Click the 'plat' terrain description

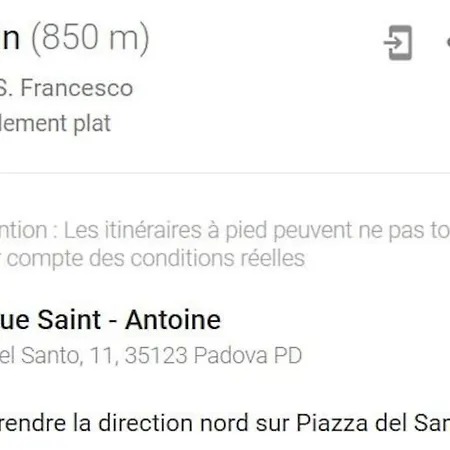[92, 124]
